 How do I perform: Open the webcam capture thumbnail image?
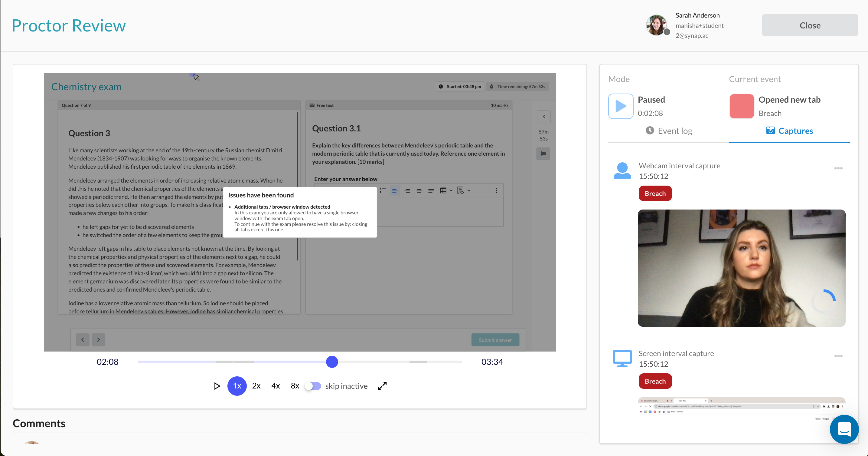(x=741, y=268)
